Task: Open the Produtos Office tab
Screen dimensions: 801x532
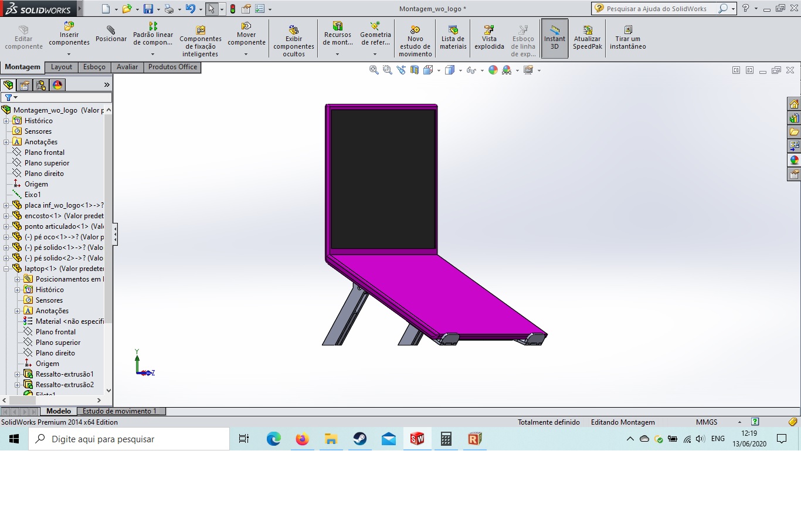Action: click(x=172, y=67)
